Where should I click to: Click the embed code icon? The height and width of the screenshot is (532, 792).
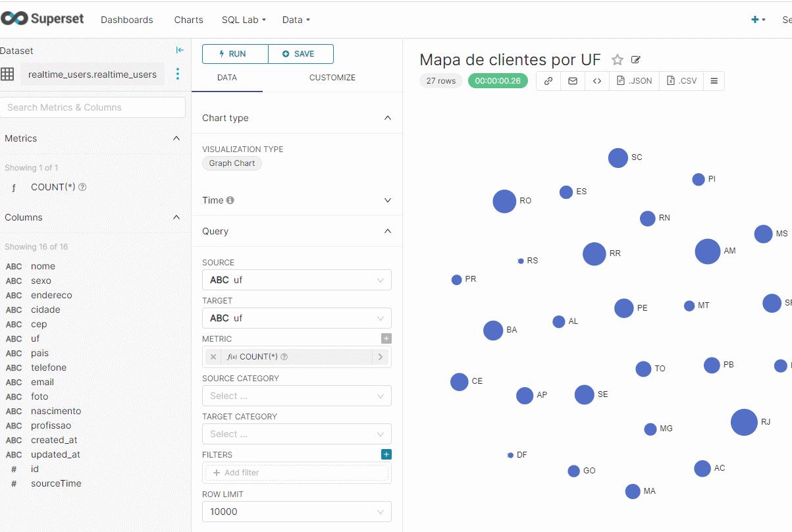click(597, 81)
